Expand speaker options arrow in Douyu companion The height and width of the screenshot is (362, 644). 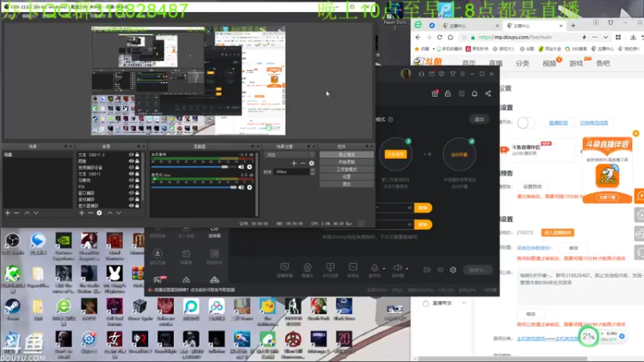click(x=407, y=269)
